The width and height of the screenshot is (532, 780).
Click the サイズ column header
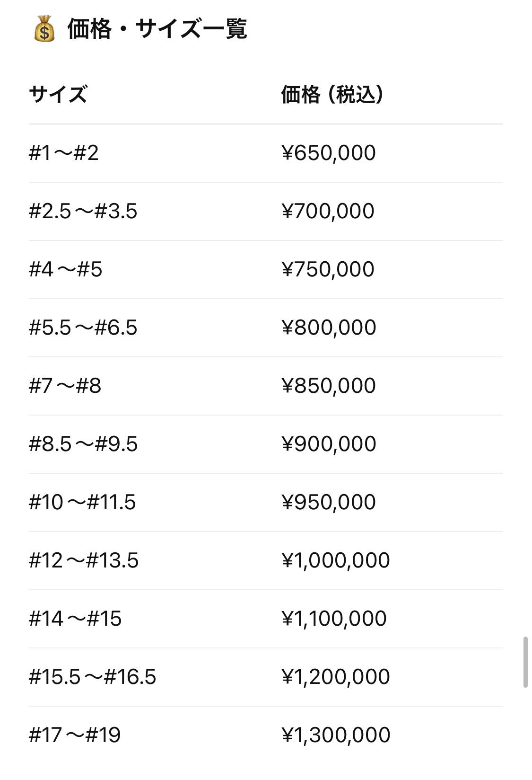coord(58,95)
